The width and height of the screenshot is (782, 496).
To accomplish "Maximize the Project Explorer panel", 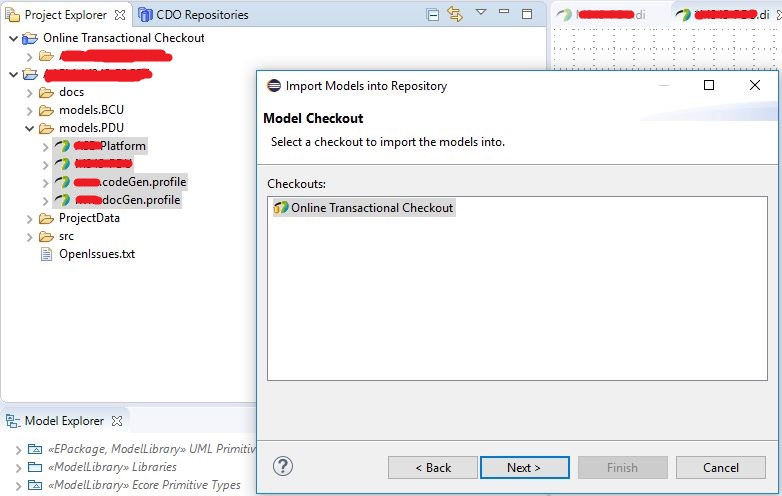I will [x=527, y=14].
